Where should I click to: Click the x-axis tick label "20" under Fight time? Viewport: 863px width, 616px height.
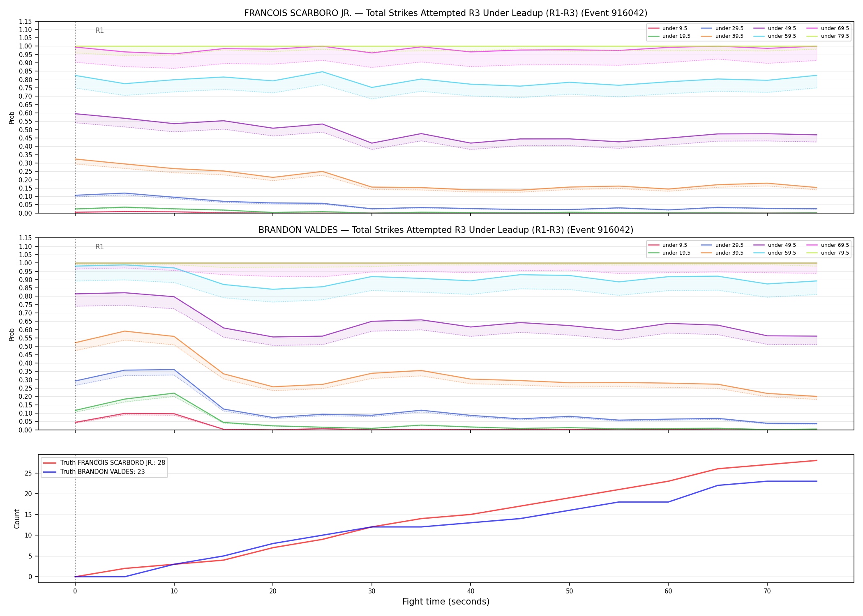click(x=273, y=591)
